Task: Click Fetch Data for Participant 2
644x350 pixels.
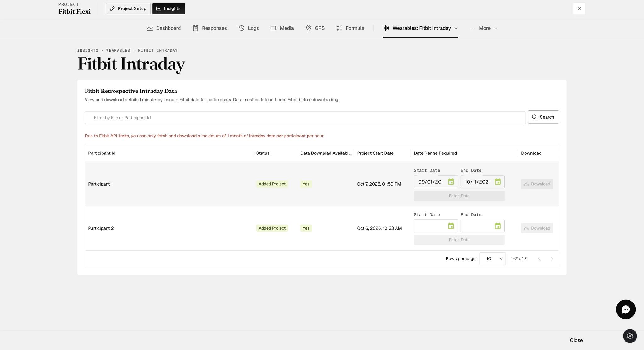Action: (x=459, y=240)
